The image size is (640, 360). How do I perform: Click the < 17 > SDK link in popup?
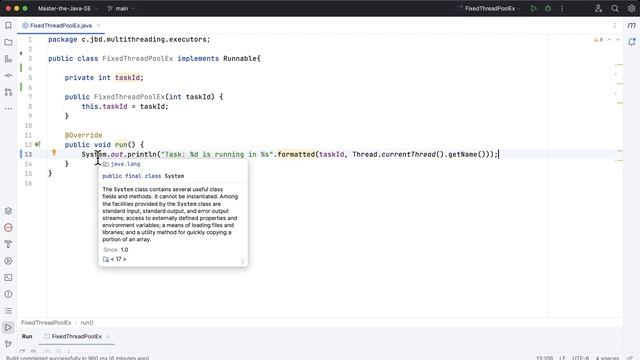point(118,259)
